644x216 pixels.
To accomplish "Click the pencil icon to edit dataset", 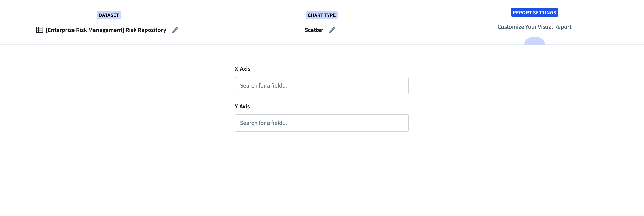I will point(175,30).
